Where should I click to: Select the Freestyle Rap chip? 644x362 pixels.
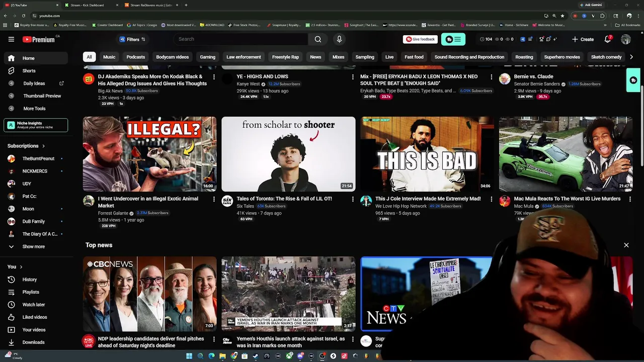click(285, 57)
